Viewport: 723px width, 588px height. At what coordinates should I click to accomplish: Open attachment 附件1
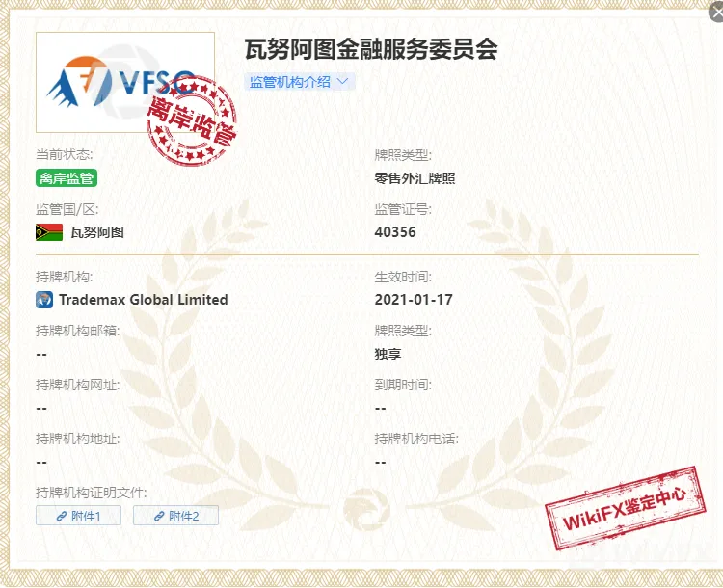click(x=78, y=516)
